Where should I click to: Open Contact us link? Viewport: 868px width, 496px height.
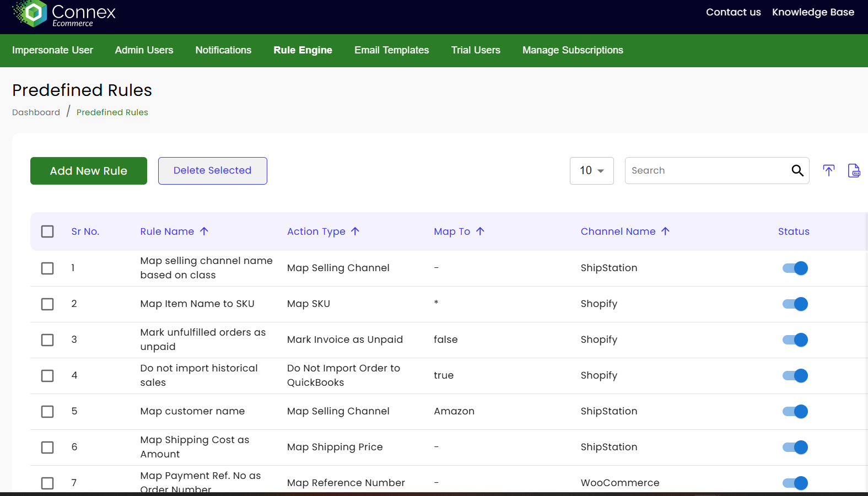click(734, 12)
